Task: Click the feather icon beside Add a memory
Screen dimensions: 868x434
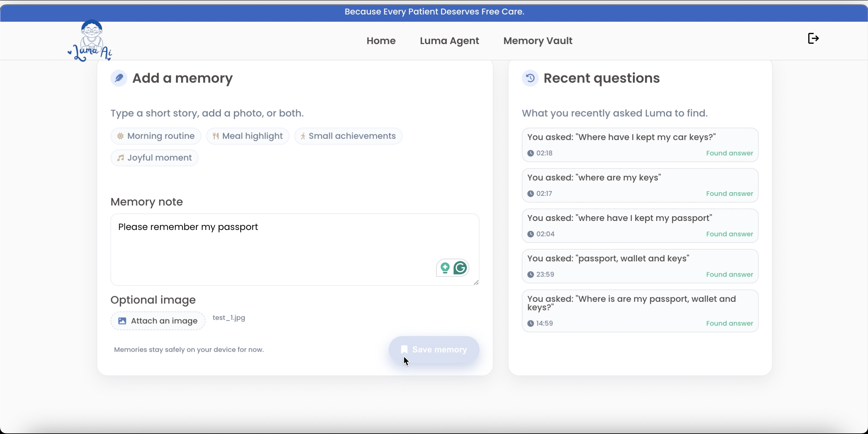Action: pos(119,78)
